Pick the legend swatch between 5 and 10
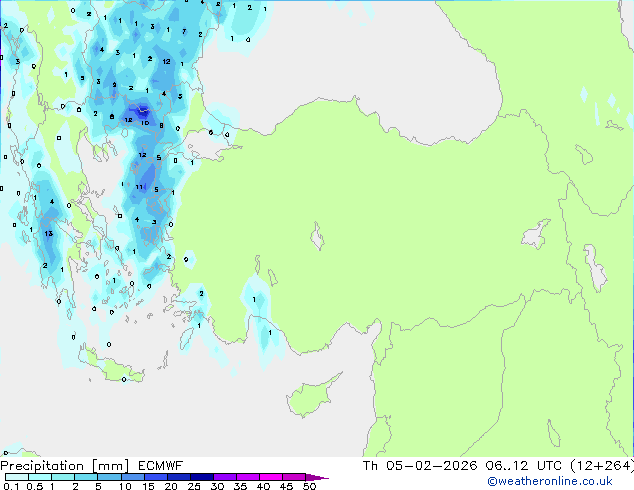Image resolution: width=634 pixels, height=490 pixels. pyautogui.click(x=109, y=477)
